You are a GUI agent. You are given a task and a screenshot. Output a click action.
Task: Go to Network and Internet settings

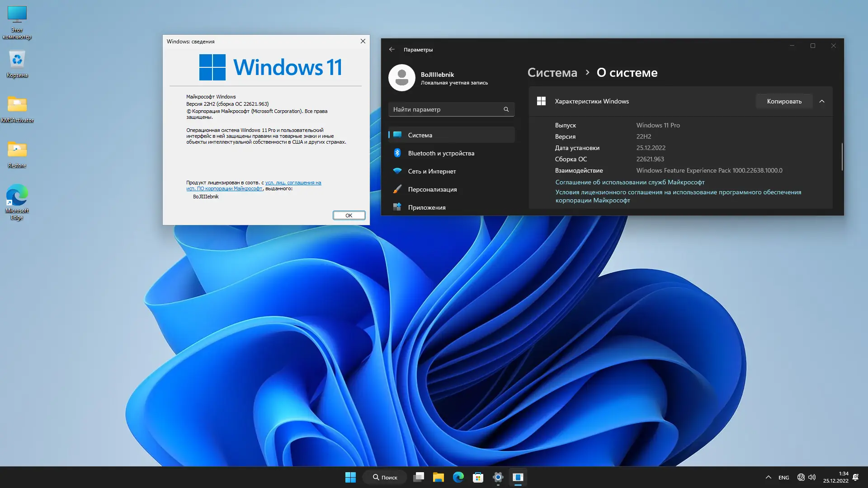[x=432, y=171]
